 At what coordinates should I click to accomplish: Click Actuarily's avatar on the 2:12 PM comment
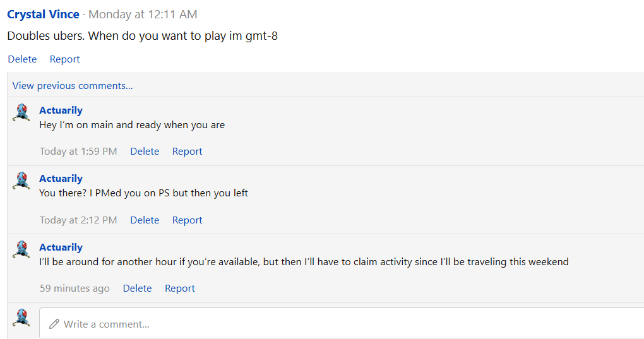point(21,181)
